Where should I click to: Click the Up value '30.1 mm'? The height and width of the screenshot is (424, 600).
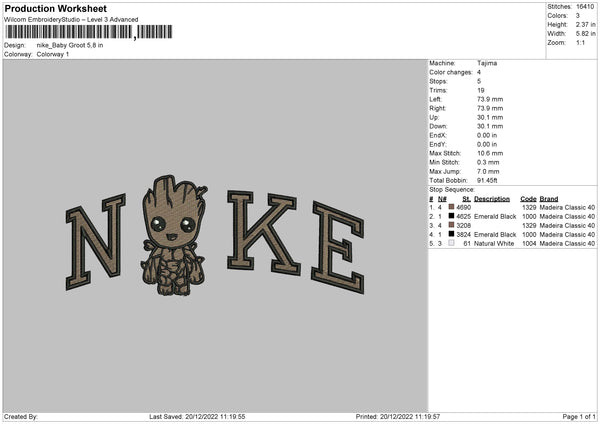click(x=490, y=117)
